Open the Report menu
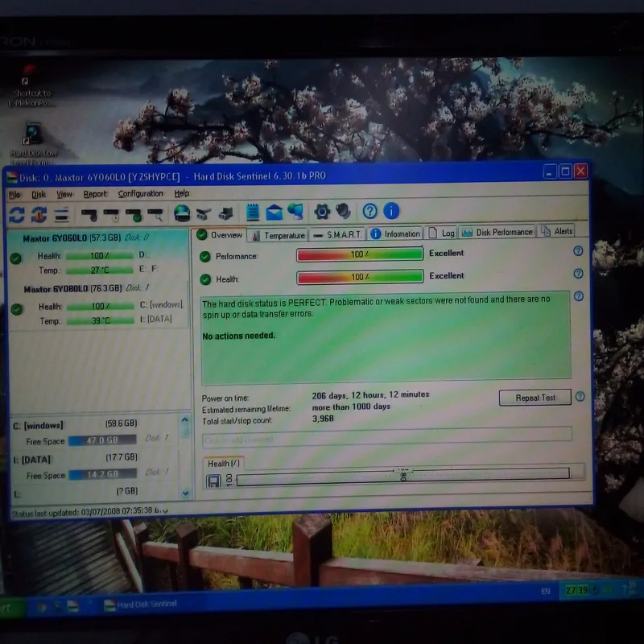Image resolution: width=644 pixels, height=644 pixels. click(x=95, y=194)
